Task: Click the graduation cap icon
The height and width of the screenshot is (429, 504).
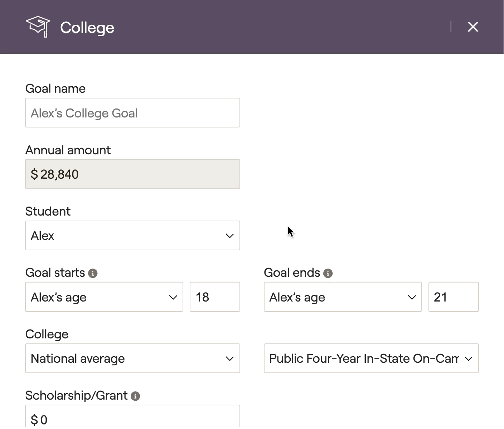Action: pos(38,27)
